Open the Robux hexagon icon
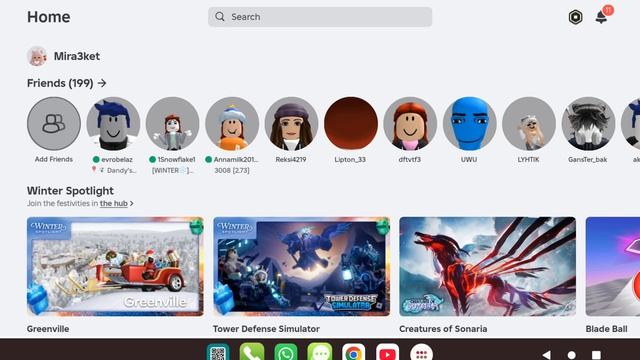Screen dimensions: 640x360 [575, 17]
